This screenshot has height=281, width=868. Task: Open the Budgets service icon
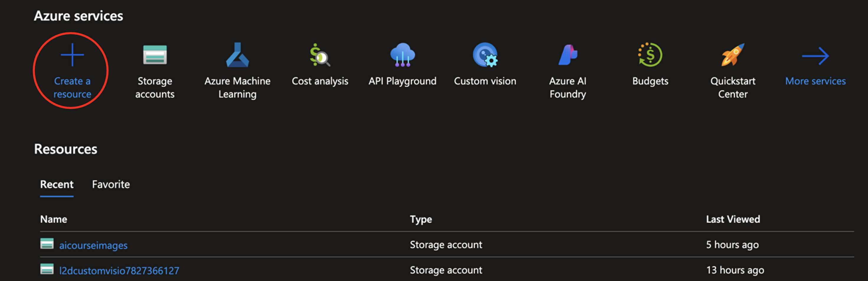pyautogui.click(x=650, y=55)
